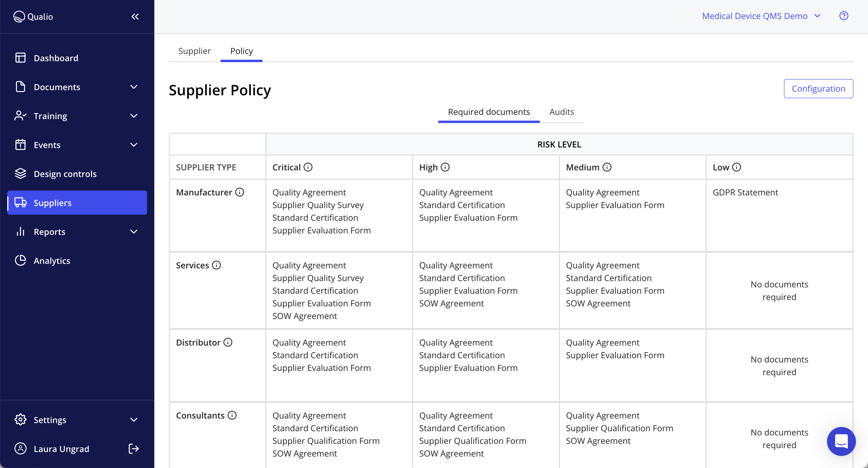868x468 pixels.
Task: Show the Critical risk level info tooltip
Action: (x=308, y=166)
